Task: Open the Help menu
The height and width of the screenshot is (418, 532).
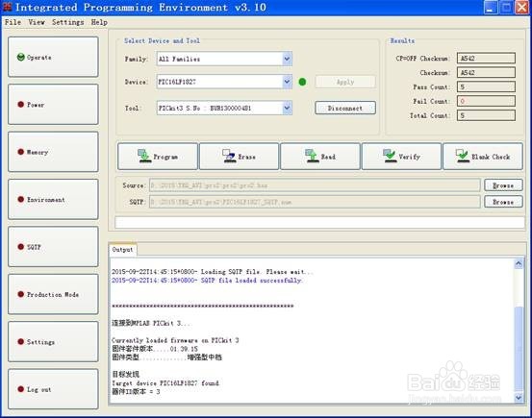Action: [99, 22]
